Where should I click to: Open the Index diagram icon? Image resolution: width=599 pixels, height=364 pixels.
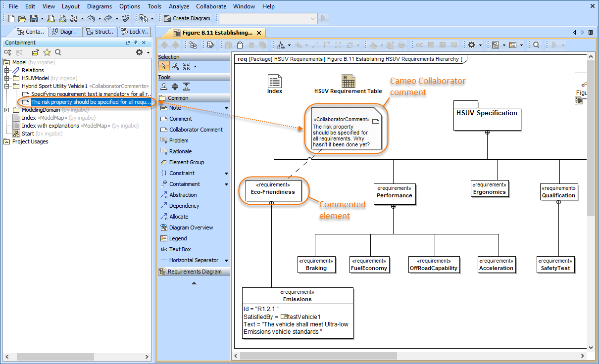(x=274, y=82)
